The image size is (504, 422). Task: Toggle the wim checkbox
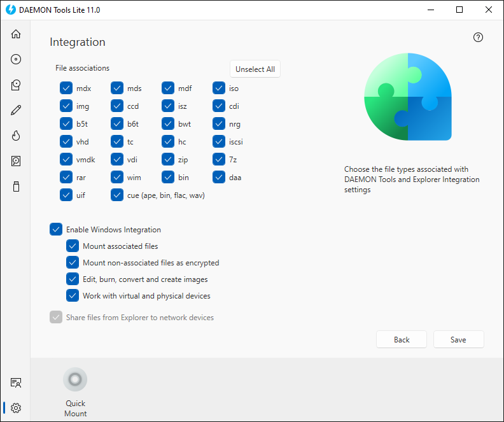click(117, 177)
